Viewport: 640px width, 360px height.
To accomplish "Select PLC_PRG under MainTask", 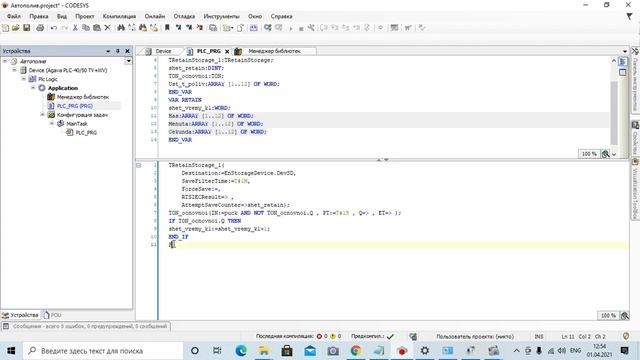I will 86,132.
